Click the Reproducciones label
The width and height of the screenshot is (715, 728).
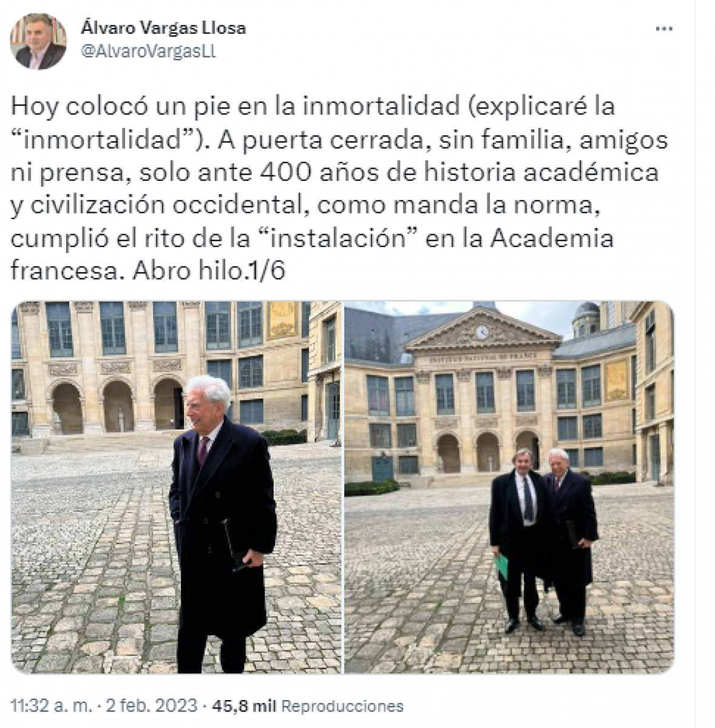point(343,706)
